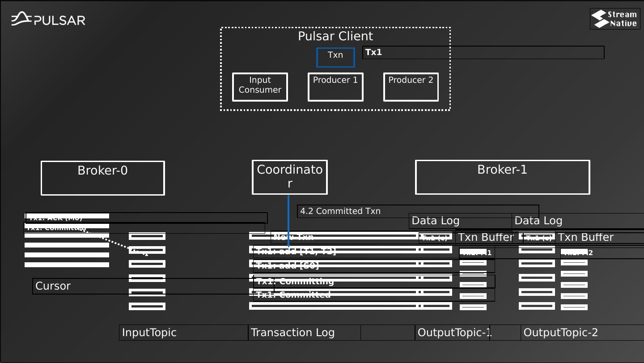Select the Broker-0 box
This screenshot has width=644, height=363.
pyautogui.click(x=103, y=178)
